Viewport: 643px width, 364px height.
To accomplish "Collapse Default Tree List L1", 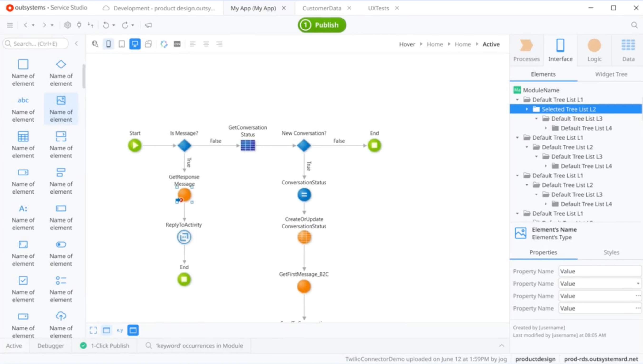I will pos(517,100).
